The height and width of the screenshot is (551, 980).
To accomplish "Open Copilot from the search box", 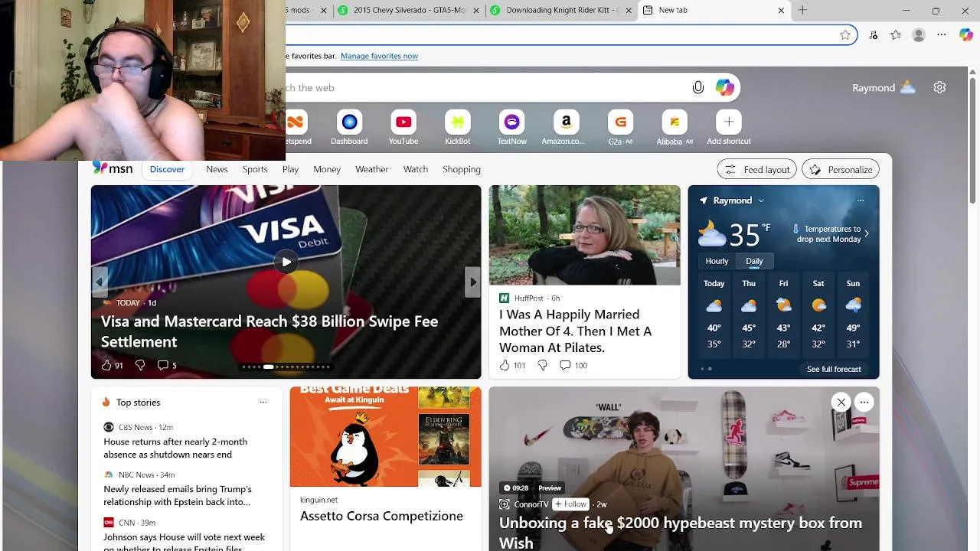I will point(724,87).
